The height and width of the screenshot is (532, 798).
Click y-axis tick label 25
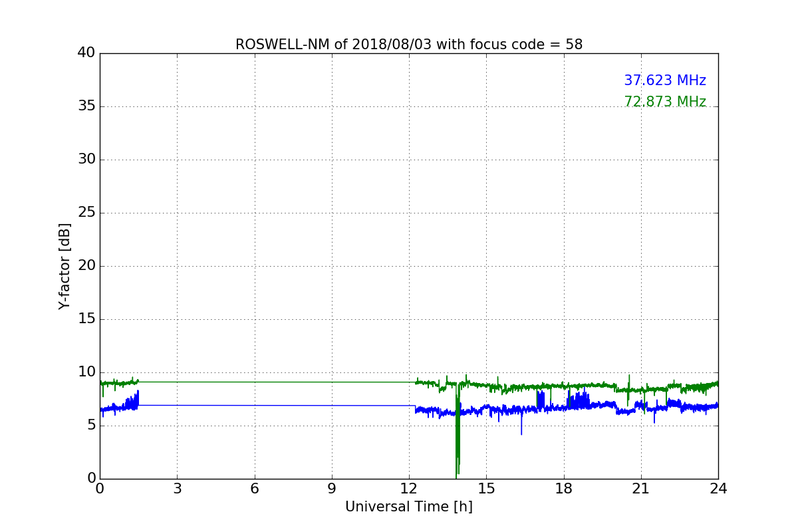click(86, 212)
